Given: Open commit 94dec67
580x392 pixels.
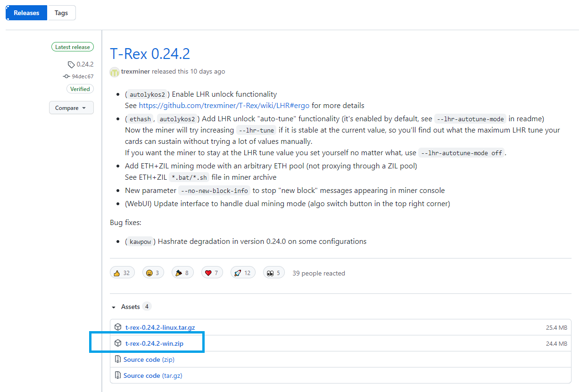Looking at the screenshot, I should 83,76.
